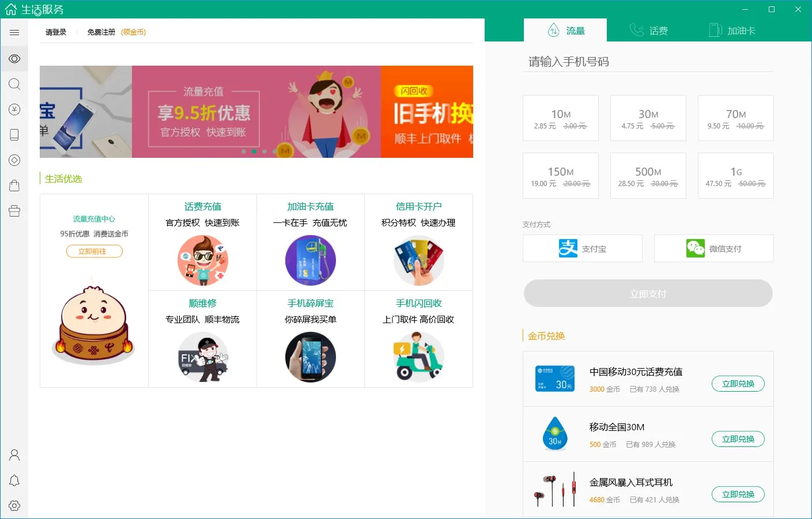Click the home icon in title bar
Image resolution: width=812 pixels, height=519 pixels.
click(x=10, y=9)
